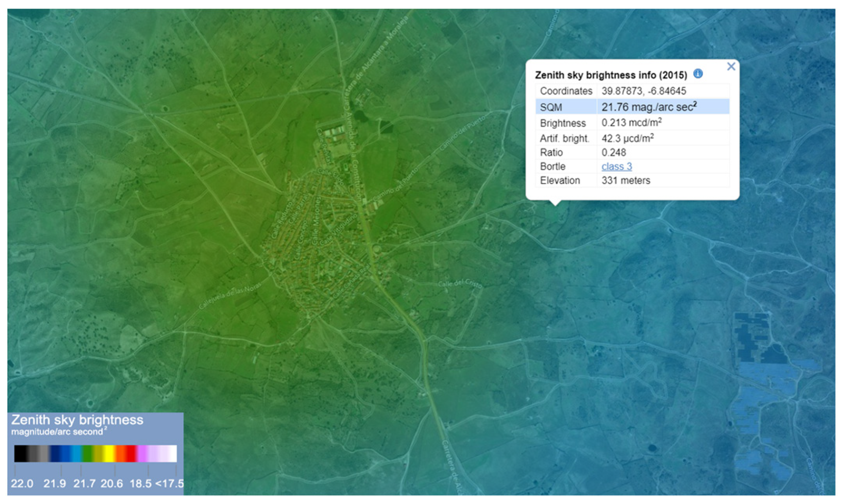
Task: Click the Bortle row label in popup
Action: (x=552, y=166)
